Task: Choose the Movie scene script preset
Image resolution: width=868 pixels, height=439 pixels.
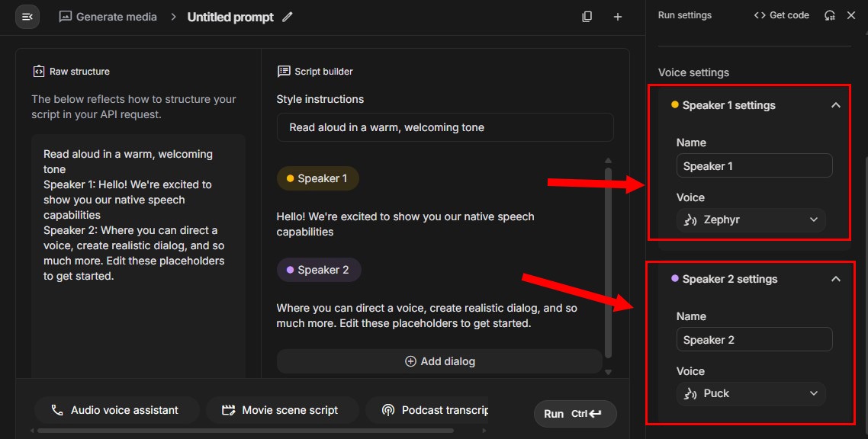Action: point(280,410)
